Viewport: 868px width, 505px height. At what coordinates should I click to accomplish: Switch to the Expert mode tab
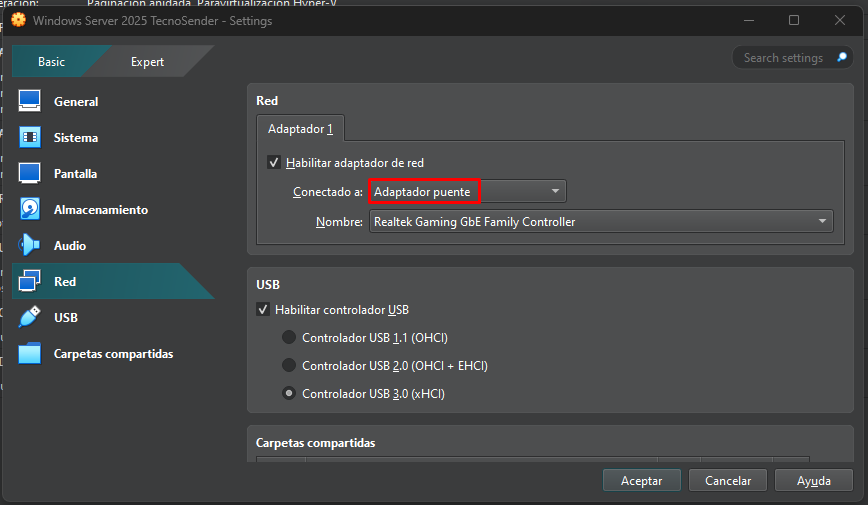pyautogui.click(x=147, y=61)
